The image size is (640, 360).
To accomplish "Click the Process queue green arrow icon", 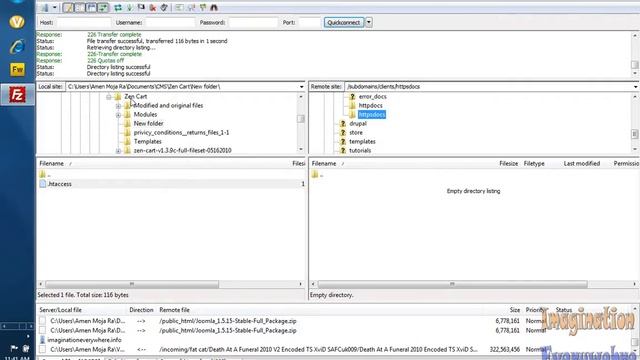I will [129, 7].
